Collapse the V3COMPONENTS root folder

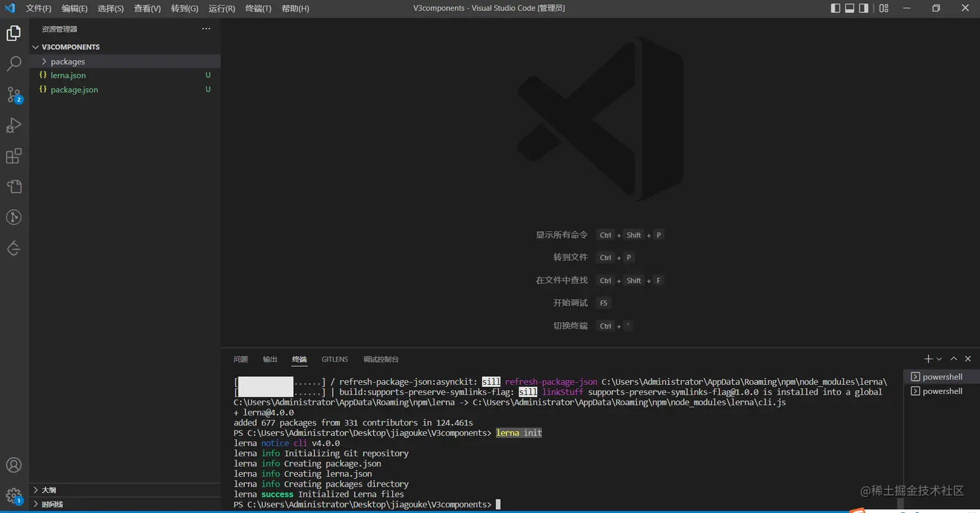point(125,47)
